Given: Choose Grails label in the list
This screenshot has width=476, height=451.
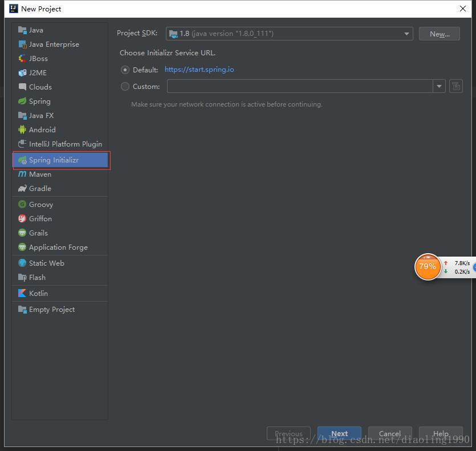Looking at the screenshot, I should [x=38, y=233].
